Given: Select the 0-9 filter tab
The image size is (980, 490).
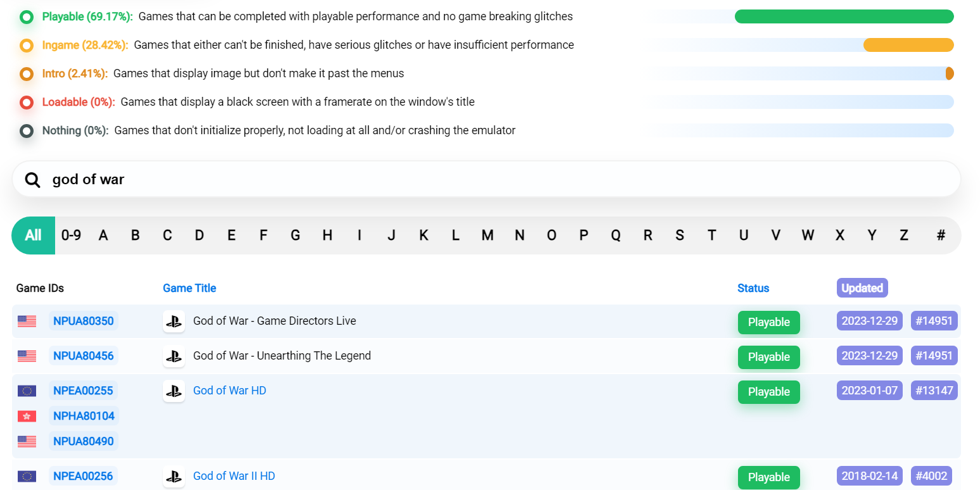Looking at the screenshot, I should [x=71, y=236].
